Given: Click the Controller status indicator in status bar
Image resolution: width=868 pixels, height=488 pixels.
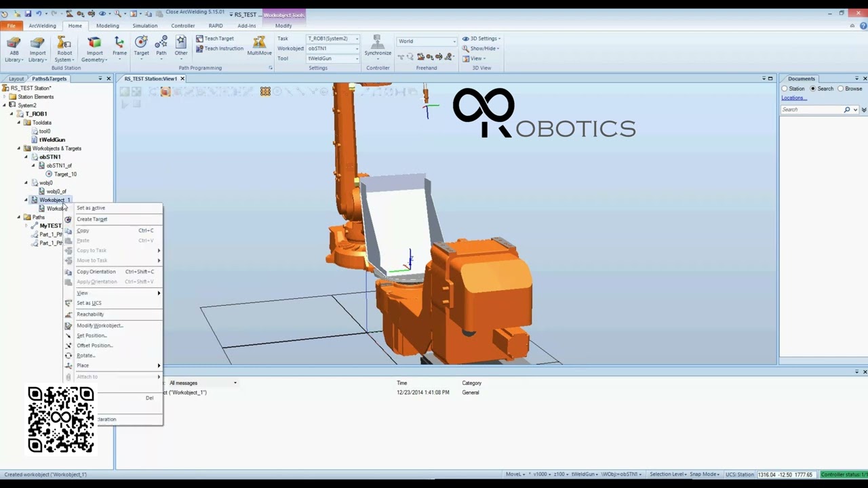Looking at the screenshot, I should pyautogui.click(x=844, y=474).
